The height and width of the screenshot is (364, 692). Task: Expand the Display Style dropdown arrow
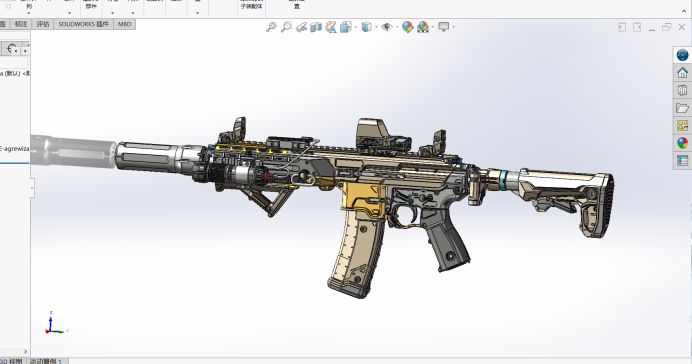pyautogui.click(x=376, y=27)
